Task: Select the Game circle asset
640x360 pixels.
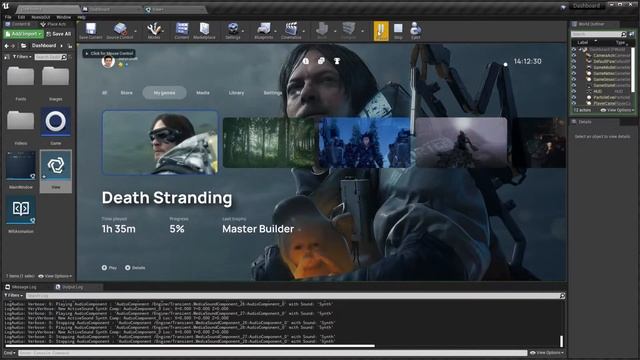Action: pos(56,121)
